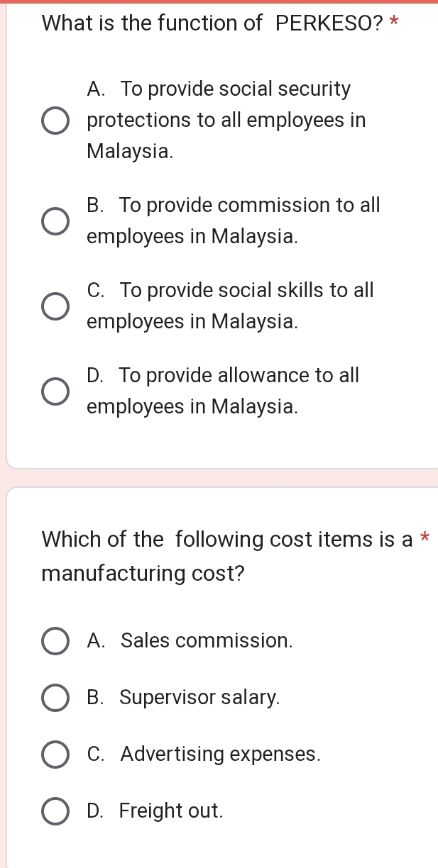Image resolution: width=438 pixels, height=868 pixels.
Task: Click the label text 'A. To provide social security'
Action: tap(219, 89)
